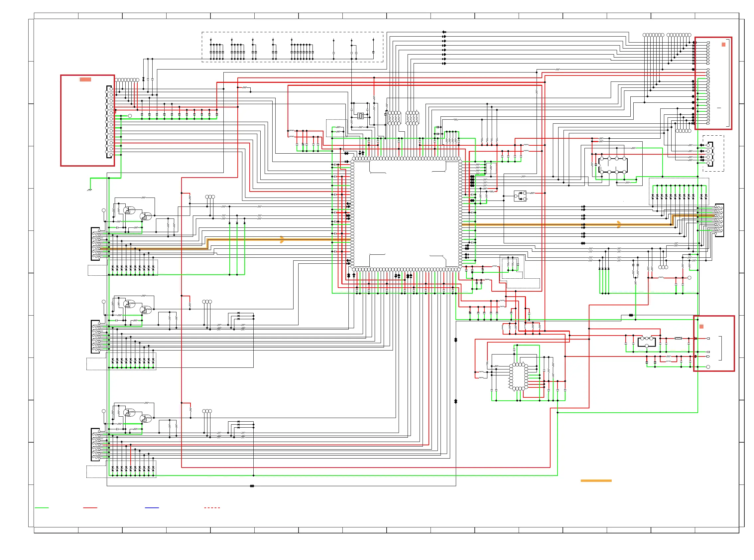Click the dashed red line legend sample
This screenshot has width=754, height=560.
point(212,507)
